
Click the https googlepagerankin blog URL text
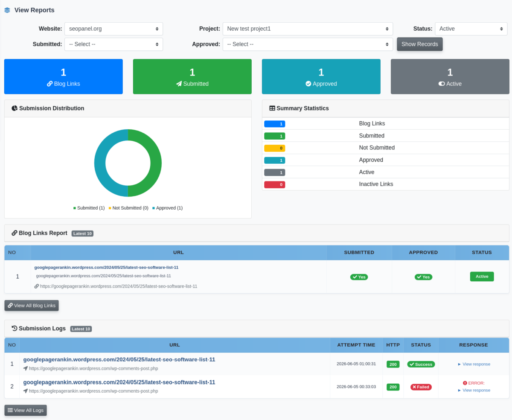coord(119,286)
